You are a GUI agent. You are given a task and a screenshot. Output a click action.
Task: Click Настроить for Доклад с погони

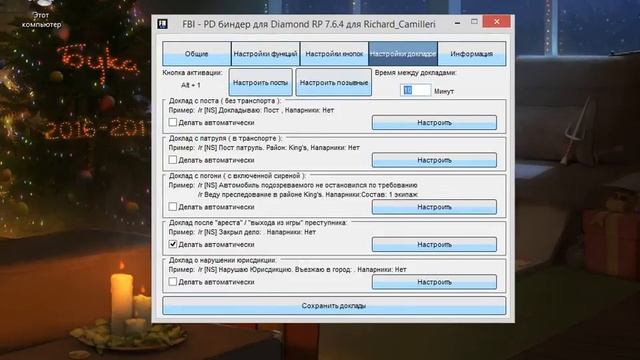(x=434, y=207)
